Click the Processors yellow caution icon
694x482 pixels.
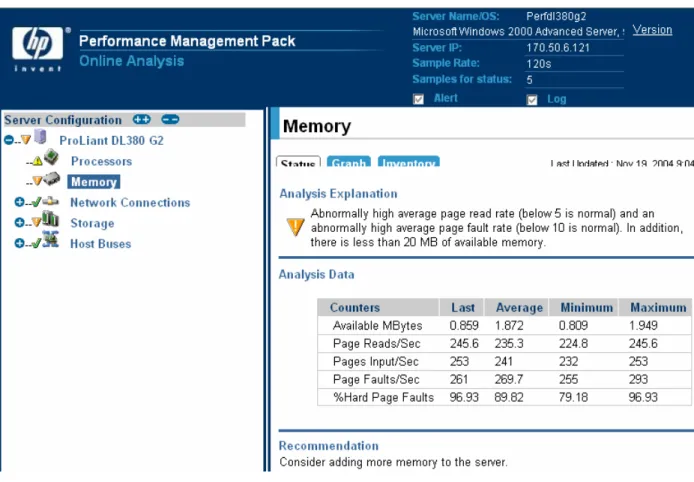pyautogui.click(x=38, y=161)
